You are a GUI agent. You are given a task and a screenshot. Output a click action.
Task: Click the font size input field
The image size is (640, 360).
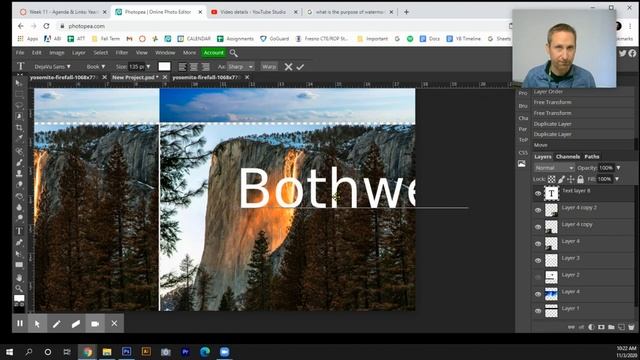[x=136, y=67]
